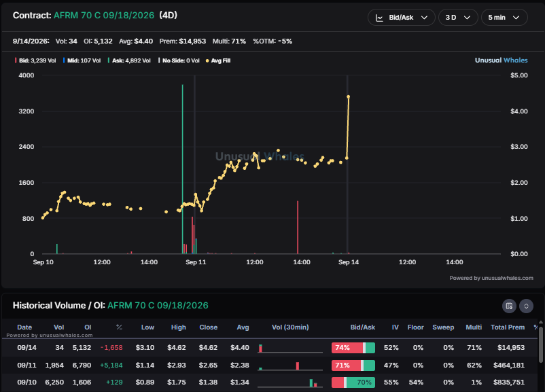Click the +5,184 OI change value
The image size is (545, 392).
pyautogui.click(x=111, y=366)
